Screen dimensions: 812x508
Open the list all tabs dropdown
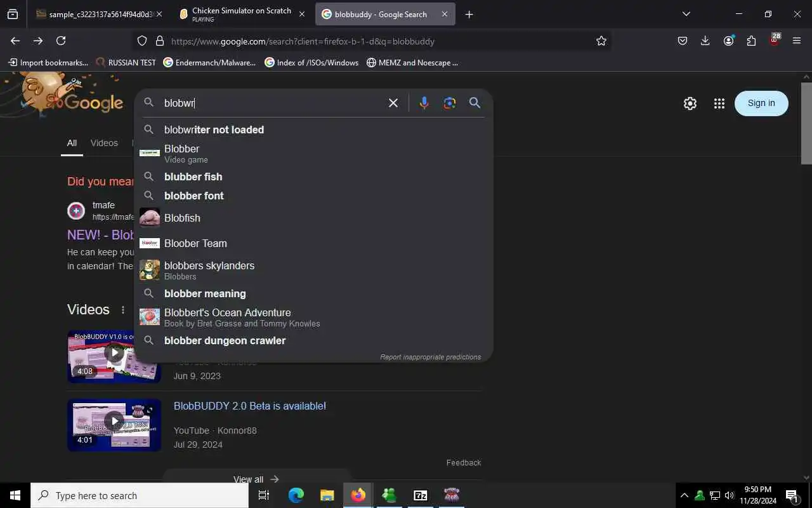pos(686,14)
